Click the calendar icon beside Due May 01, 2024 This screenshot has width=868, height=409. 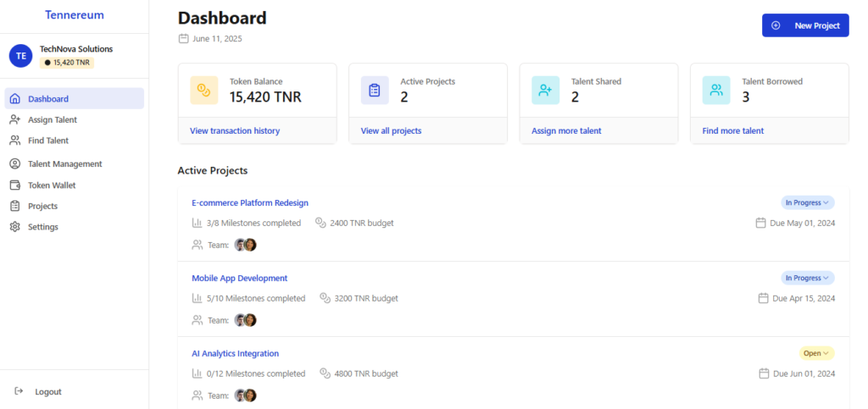point(760,223)
